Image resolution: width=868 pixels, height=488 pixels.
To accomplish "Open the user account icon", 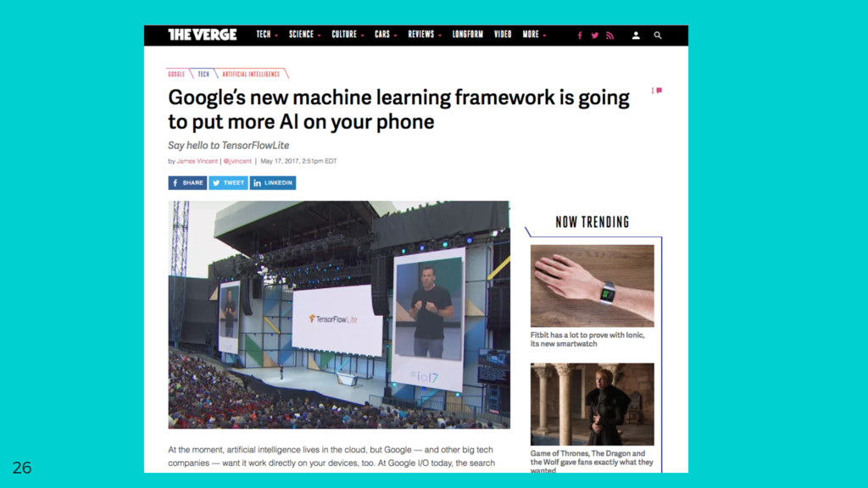I will coord(636,36).
